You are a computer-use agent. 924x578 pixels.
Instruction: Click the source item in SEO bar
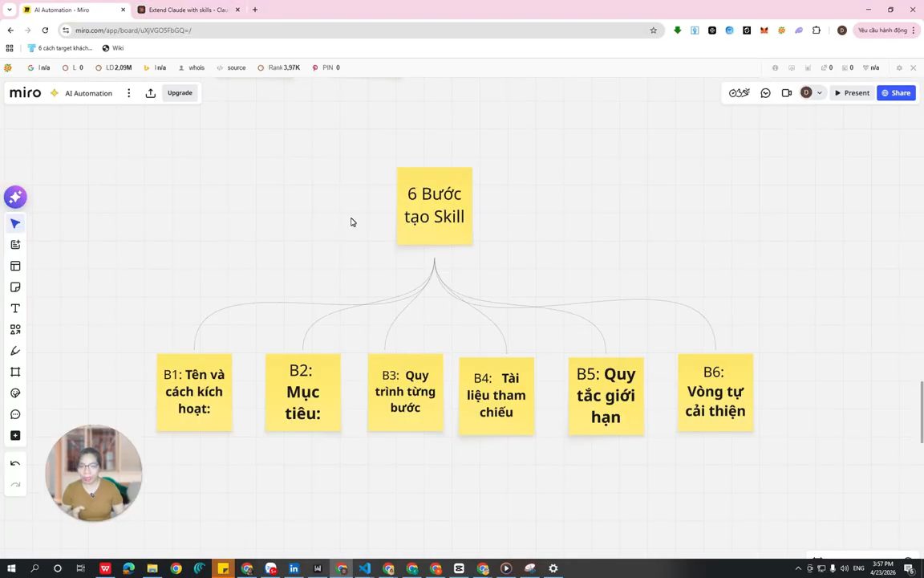tap(232, 67)
